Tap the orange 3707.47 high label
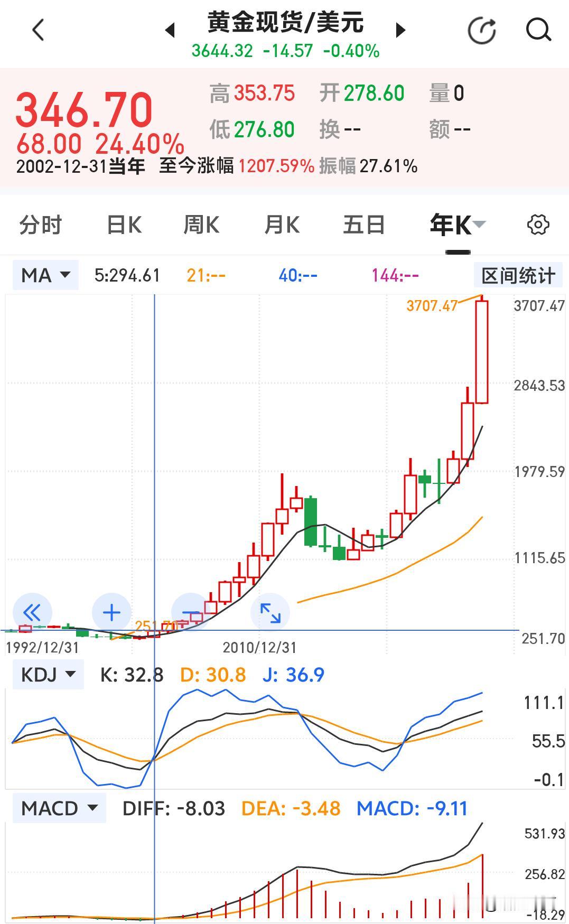Viewport: 569px width, 924px height. (x=432, y=306)
